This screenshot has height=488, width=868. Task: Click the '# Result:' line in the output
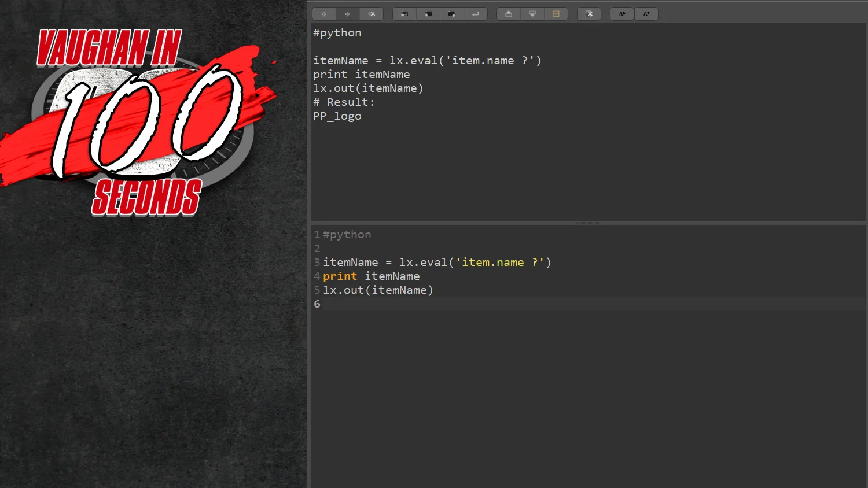click(x=344, y=102)
